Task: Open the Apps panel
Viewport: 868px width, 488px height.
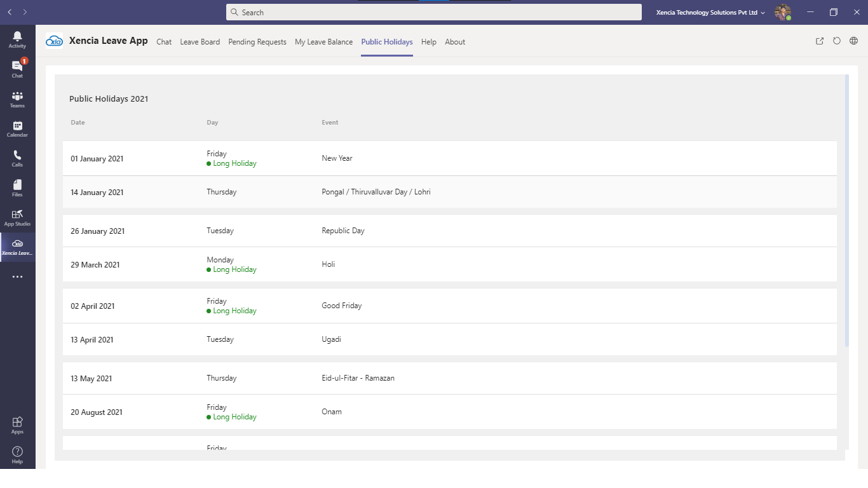Action: [17, 424]
